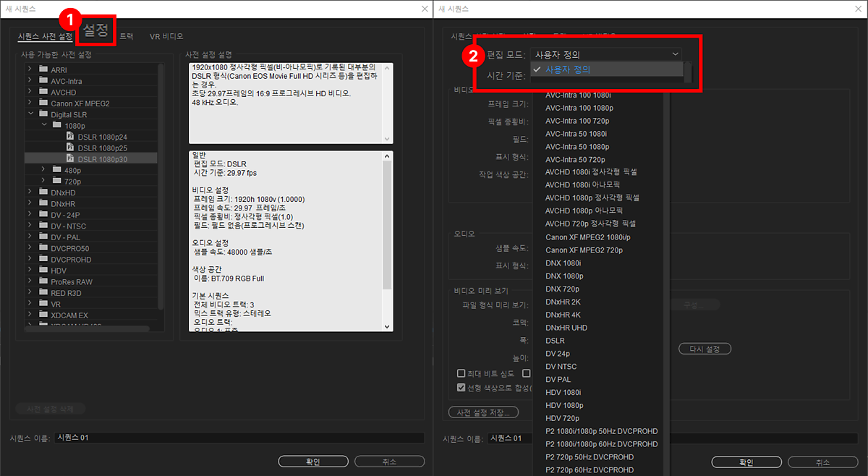Click the RED R3D folder icon

pyautogui.click(x=42, y=293)
